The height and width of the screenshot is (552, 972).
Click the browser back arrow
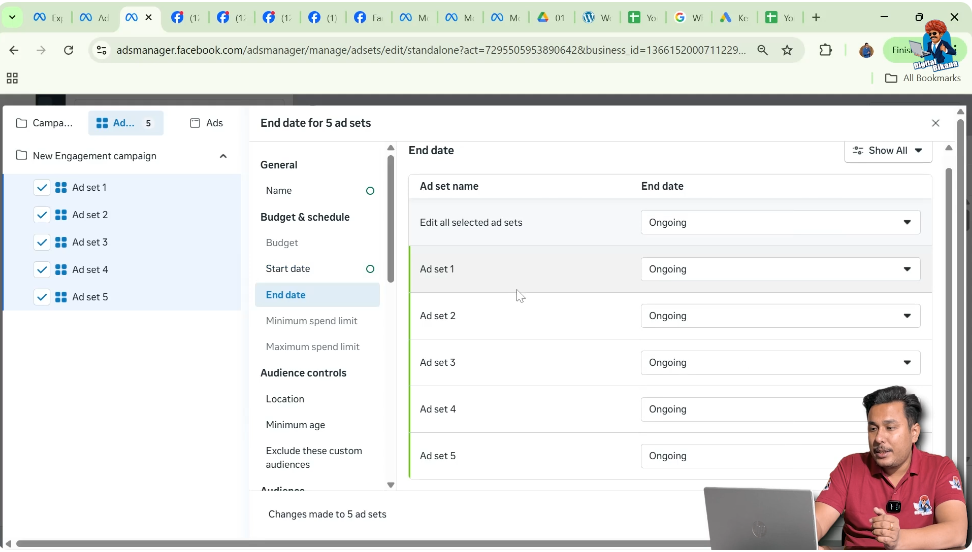[x=14, y=50]
